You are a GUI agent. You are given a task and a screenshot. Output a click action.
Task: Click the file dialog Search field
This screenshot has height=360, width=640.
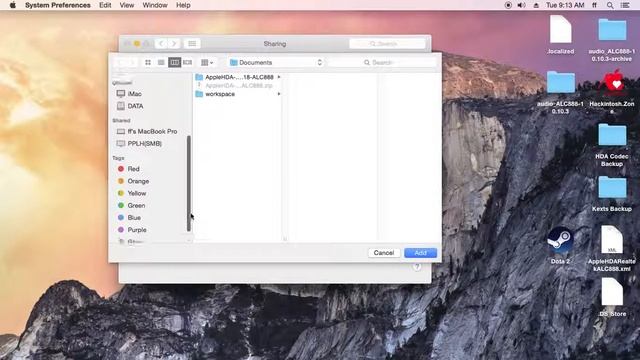(x=382, y=62)
